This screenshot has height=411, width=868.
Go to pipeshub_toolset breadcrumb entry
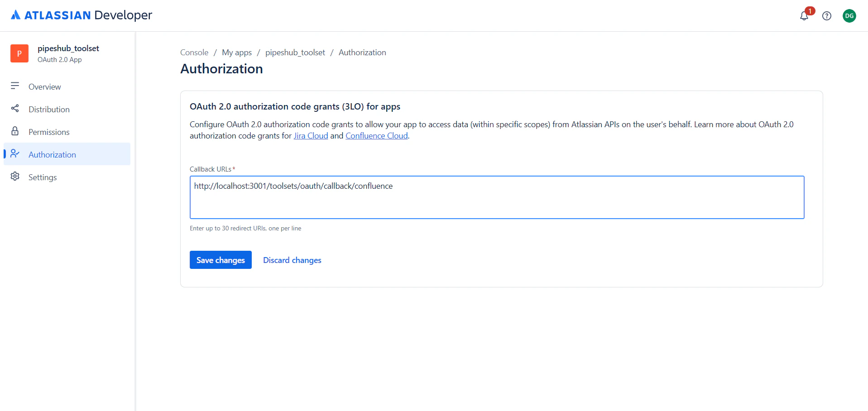click(x=295, y=52)
